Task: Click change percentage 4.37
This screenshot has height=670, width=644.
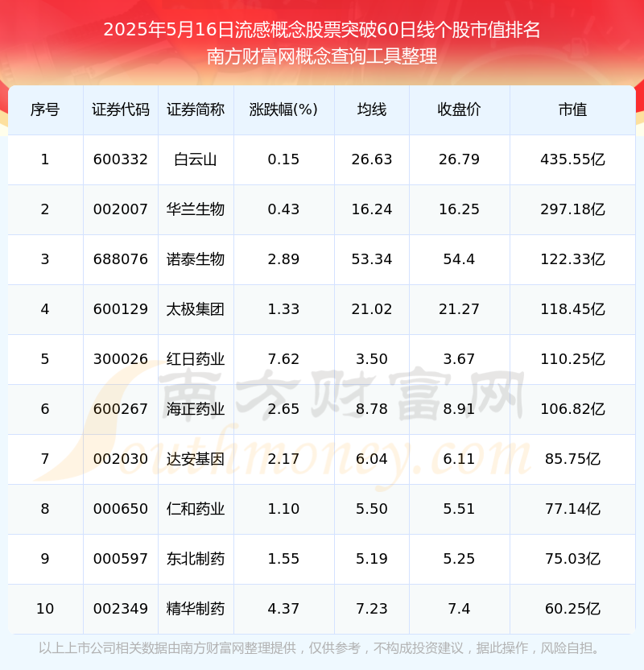Action: click(x=283, y=610)
